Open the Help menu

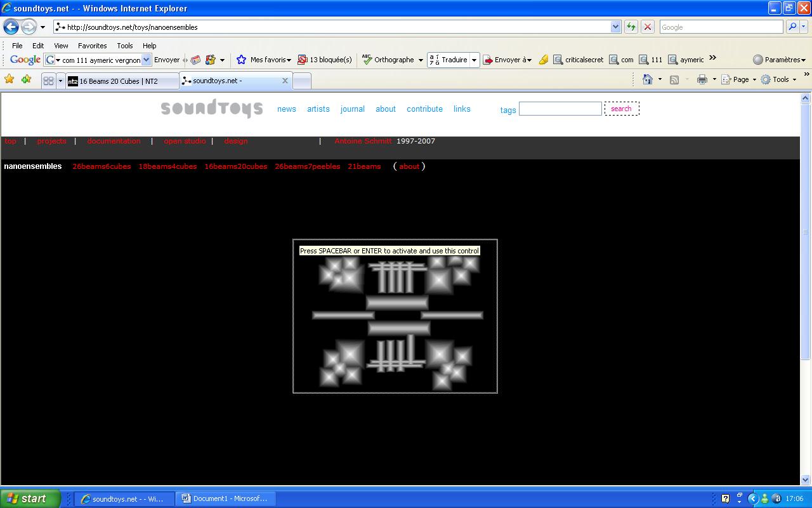149,46
